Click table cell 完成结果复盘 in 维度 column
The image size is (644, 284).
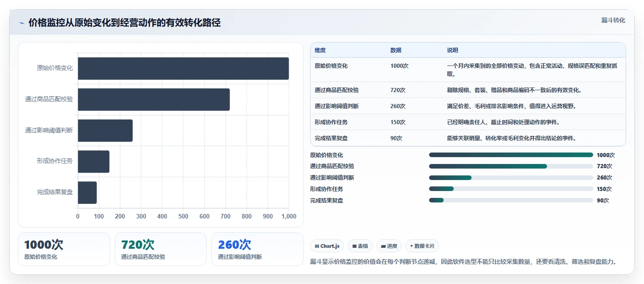331,138
